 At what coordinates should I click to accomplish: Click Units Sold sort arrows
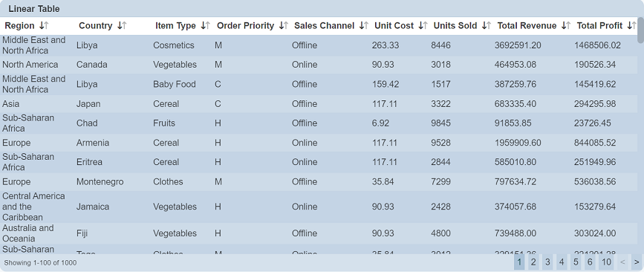487,26
